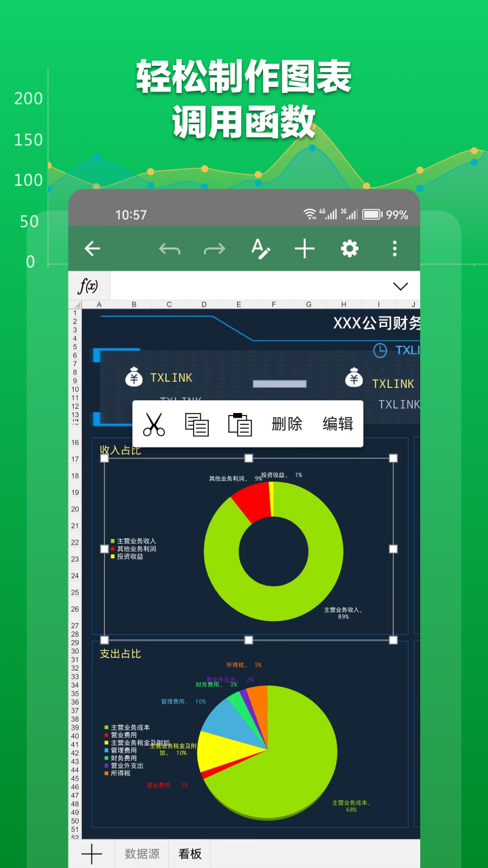Image resolution: width=488 pixels, height=868 pixels.
Task: Tap the plus insert icon in toolbar
Action: (304, 249)
